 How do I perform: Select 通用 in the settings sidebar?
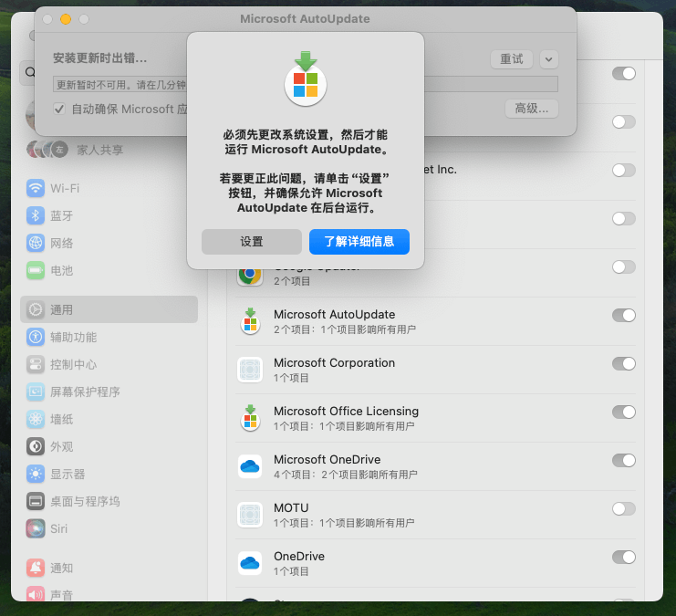[x=109, y=309]
